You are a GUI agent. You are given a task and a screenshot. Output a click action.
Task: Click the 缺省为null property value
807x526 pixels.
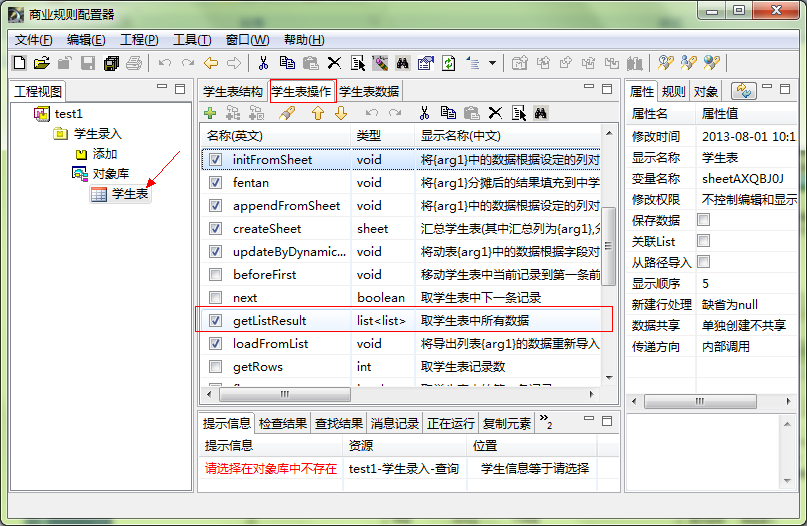[x=729, y=304]
